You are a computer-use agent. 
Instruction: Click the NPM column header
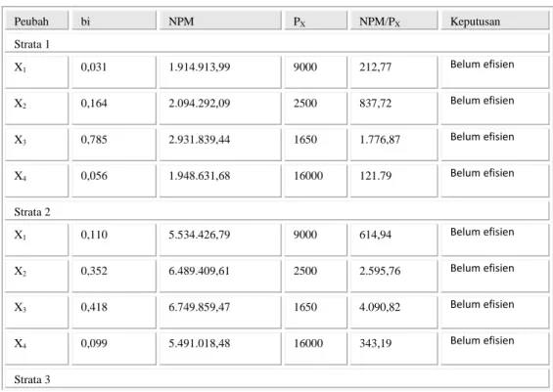[220, 21]
